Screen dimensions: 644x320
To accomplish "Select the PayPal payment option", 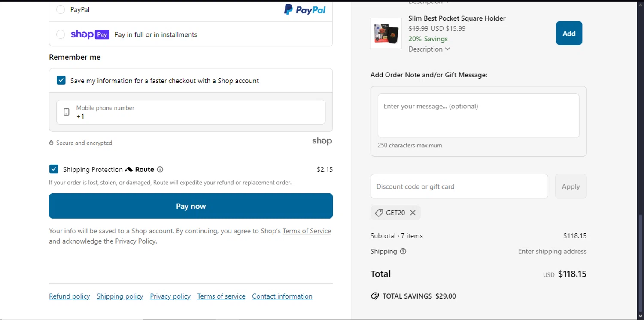I will click(x=61, y=9).
